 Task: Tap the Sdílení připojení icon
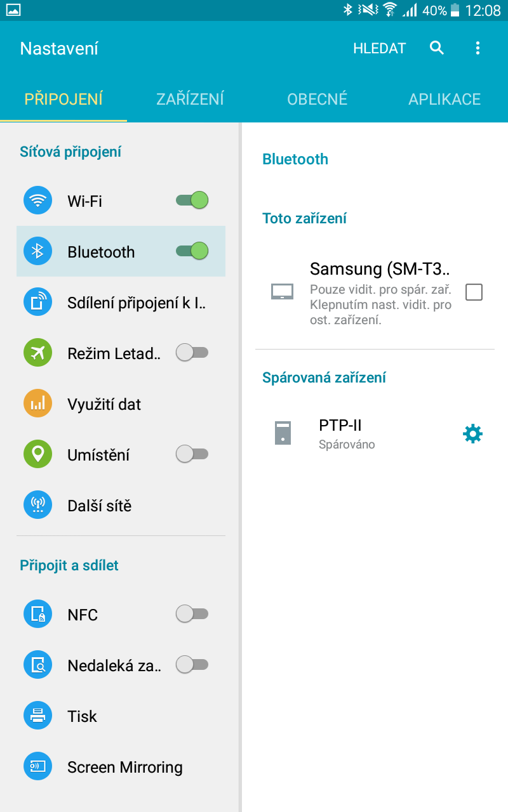[x=37, y=303]
